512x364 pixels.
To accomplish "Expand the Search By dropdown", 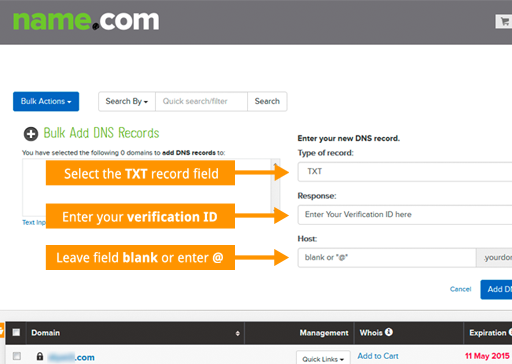I will point(127,101).
